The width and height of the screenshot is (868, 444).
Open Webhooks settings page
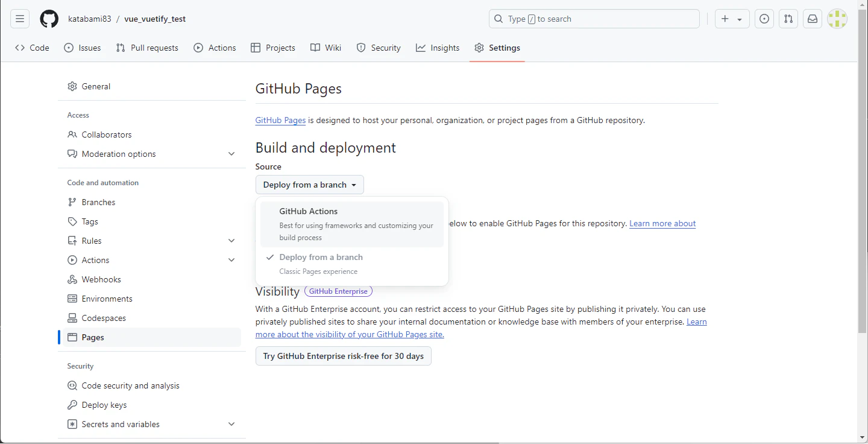point(149,279)
